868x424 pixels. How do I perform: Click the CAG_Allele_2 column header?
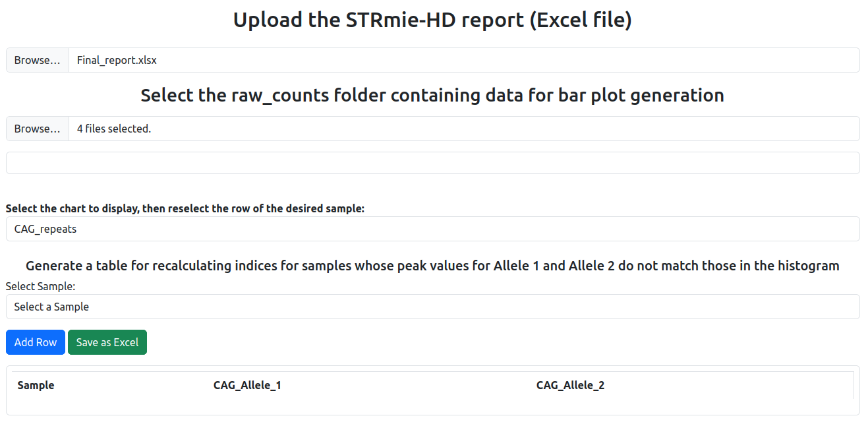pos(571,385)
